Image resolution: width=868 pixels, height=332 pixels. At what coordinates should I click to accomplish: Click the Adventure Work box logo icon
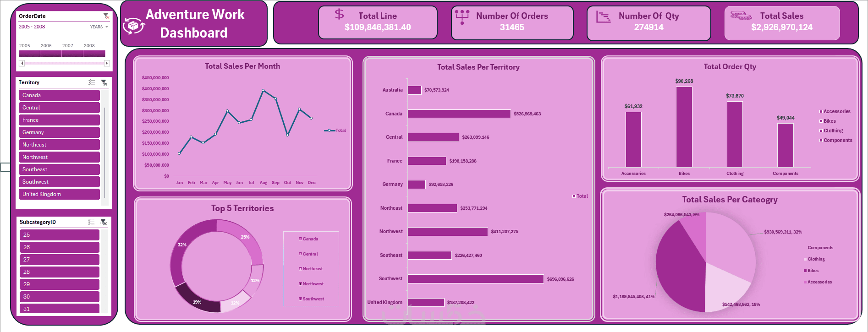click(134, 26)
